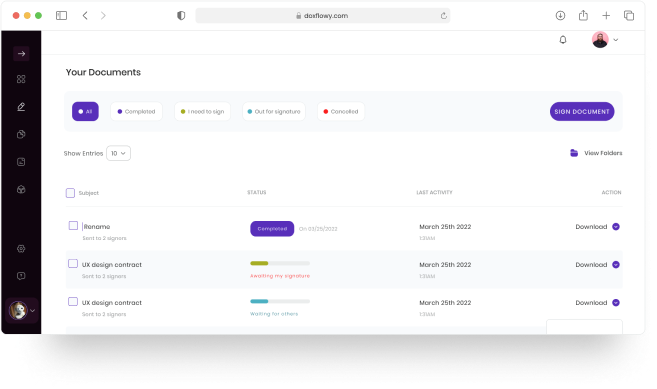Image resolution: width=657 pixels, height=389 pixels.
Task: Click the Safari share icon
Action: [583, 16]
